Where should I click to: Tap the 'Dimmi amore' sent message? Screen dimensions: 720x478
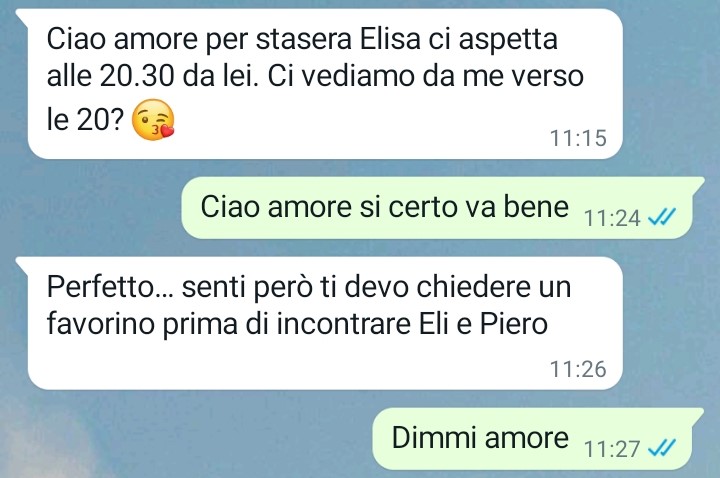pyautogui.click(x=480, y=437)
